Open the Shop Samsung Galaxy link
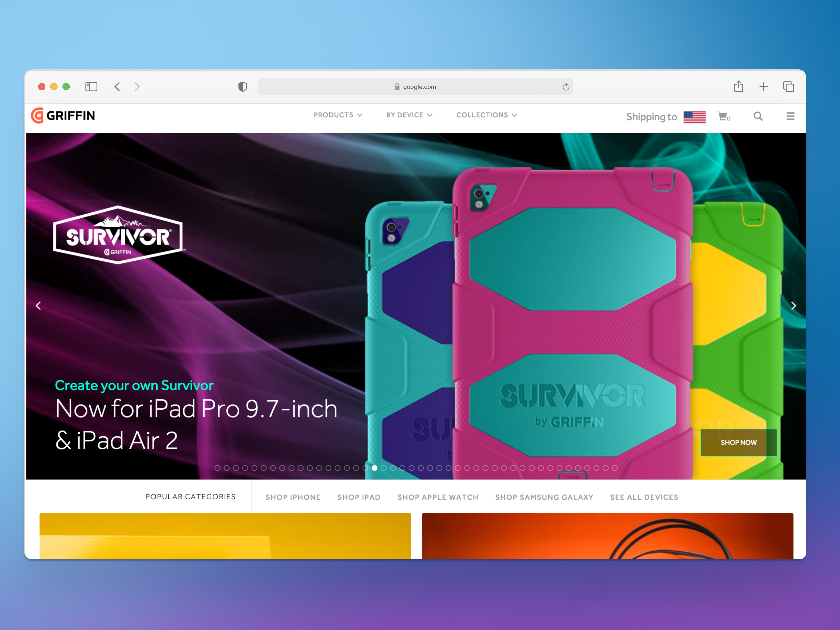Viewport: 840px width, 630px height. 544,497
